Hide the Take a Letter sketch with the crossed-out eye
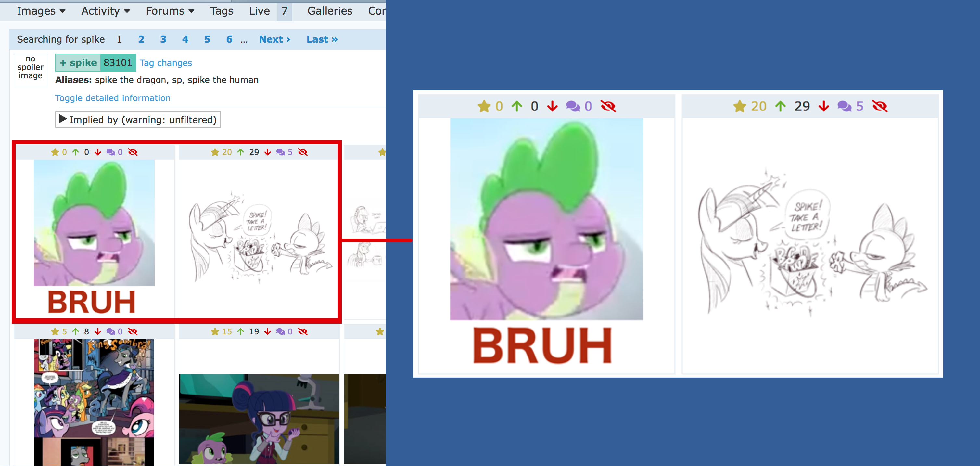 click(x=303, y=152)
